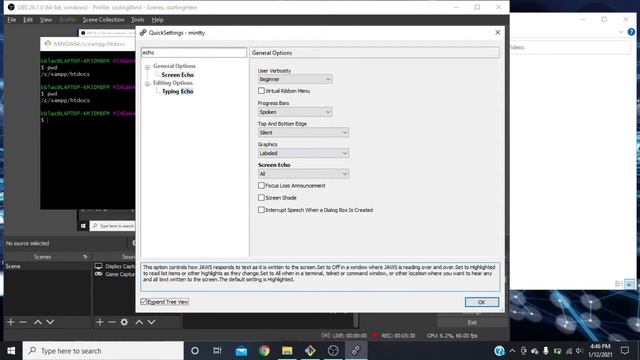Collapse the General Options tree node

(147, 67)
